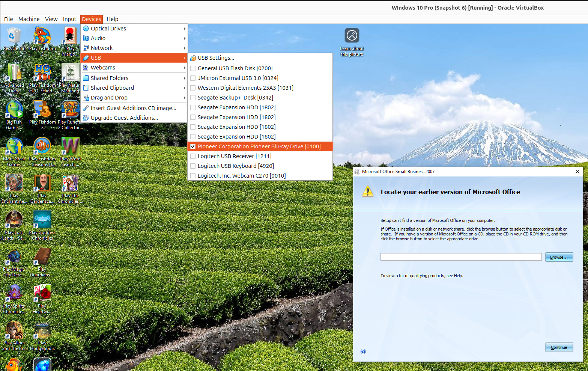Select the Play Gardensca... desktop icon
This screenshot has width=588, height=371.
pos(42,189)
